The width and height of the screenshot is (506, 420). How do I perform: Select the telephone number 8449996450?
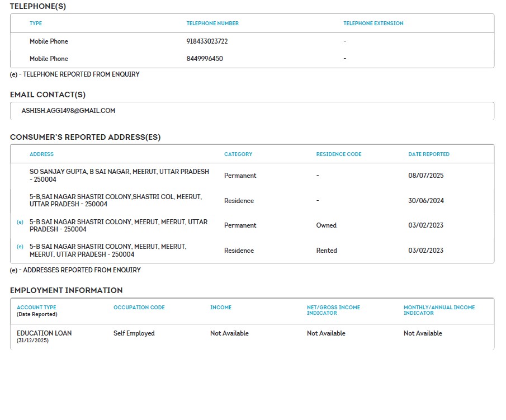205,59
